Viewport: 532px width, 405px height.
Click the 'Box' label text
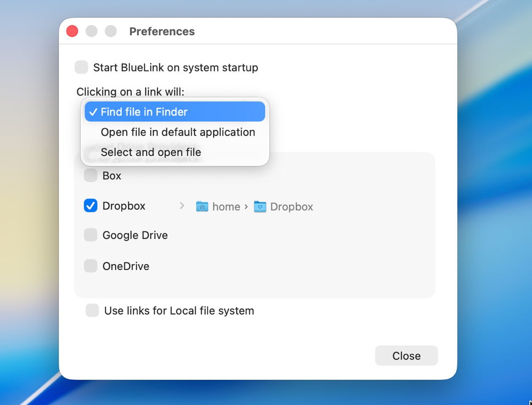click(x=112, y=176)
